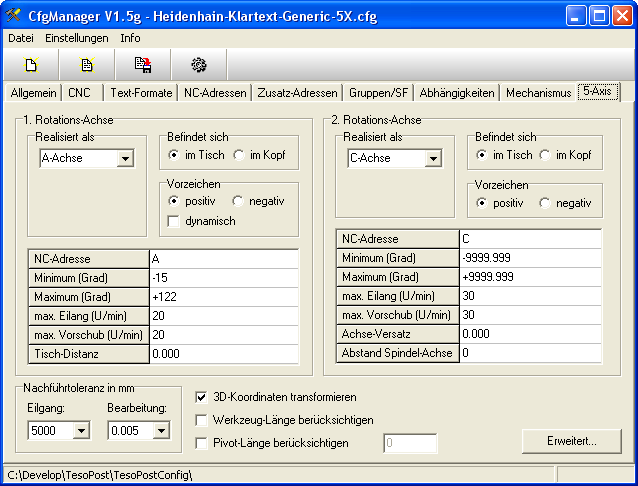This screenshot has height=486, width=638.
Task: Click the gear settings toolbar icon
Action: [199, 65]
